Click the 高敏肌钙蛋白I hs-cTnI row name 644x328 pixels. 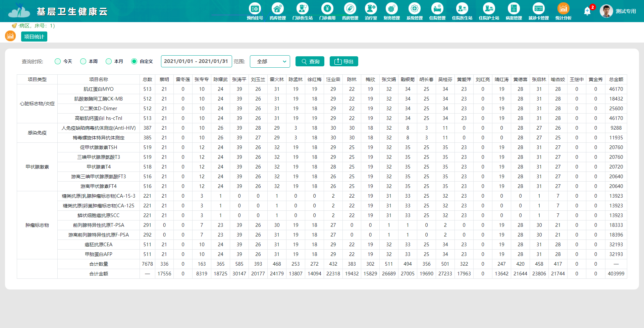[x=99, y=118]
